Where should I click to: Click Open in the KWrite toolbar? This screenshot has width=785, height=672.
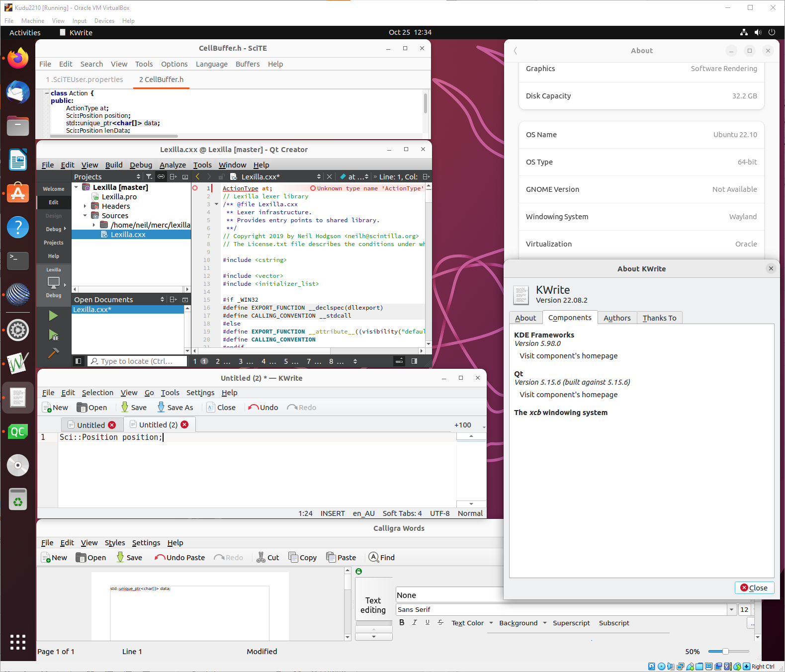point(92,408)
